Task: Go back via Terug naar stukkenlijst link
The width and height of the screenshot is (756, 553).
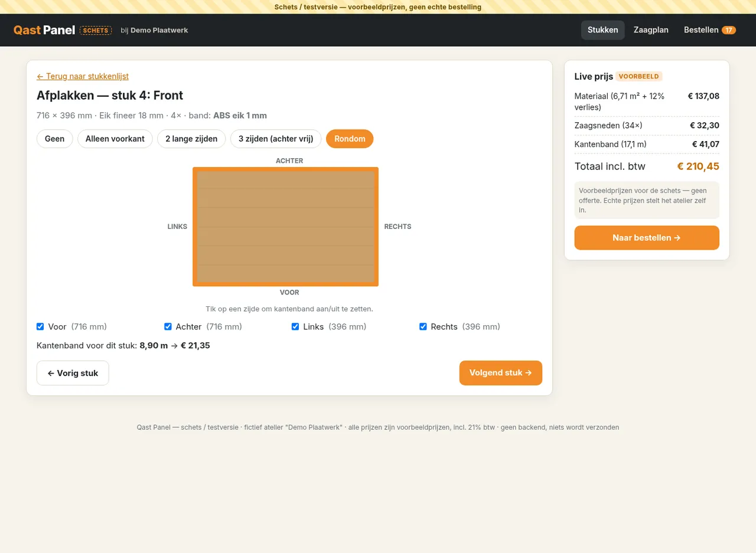Action: [83, 76]
